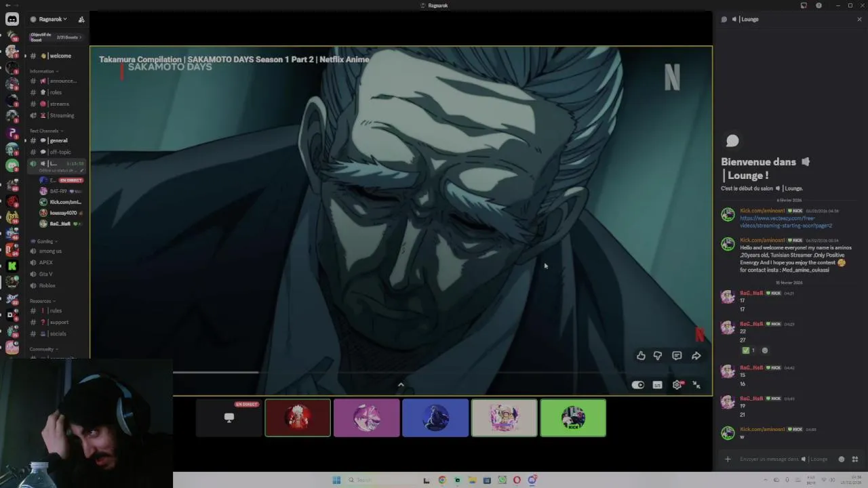Select user koussay4070 in voice list
Image resolution: width=868 pixels, height=488 pixels.
(x=61, y=213)
